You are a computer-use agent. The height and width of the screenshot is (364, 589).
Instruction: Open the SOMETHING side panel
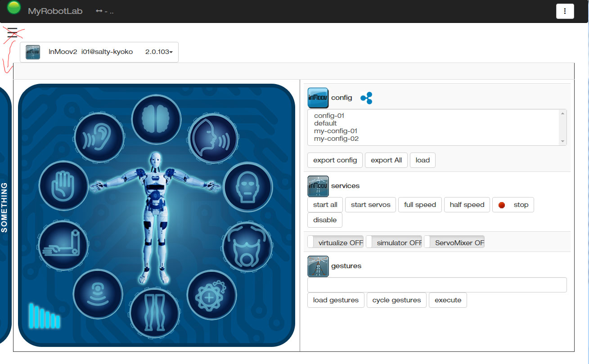click(x=4, y=207)
